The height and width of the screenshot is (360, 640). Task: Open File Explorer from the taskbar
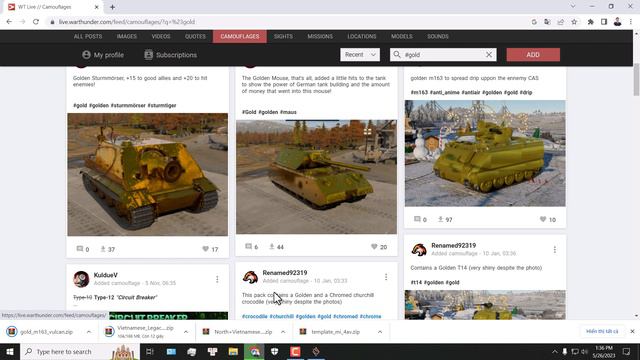(x=233, y=351)
